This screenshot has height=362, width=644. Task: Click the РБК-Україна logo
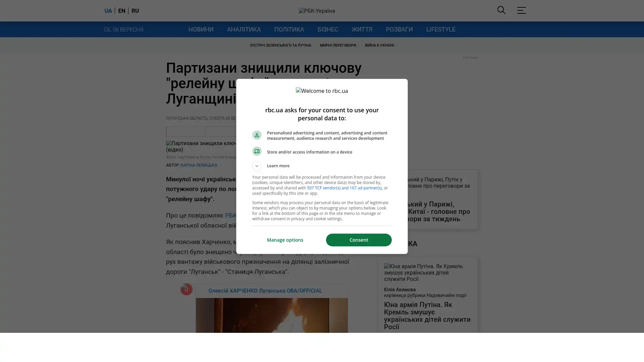[x=317, y=11]
